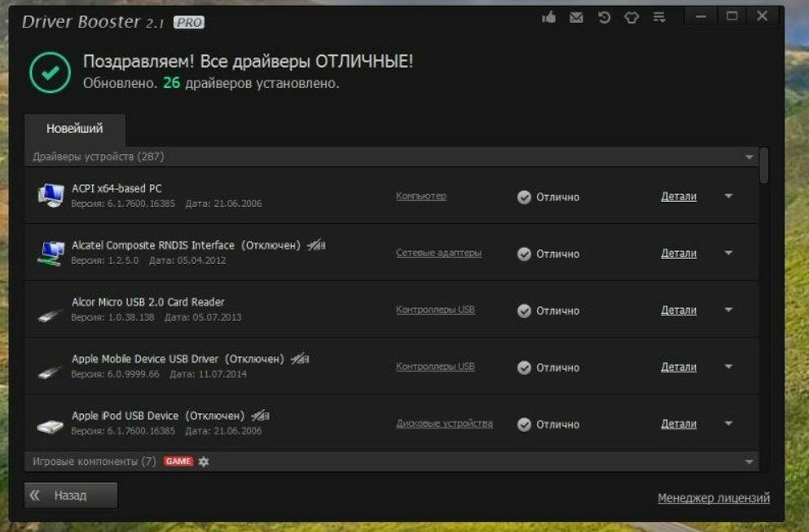Open the Дисковые устройства category link
Viewport: 809px width, 532px height.
pyautogui.click(x=444, y=423)
